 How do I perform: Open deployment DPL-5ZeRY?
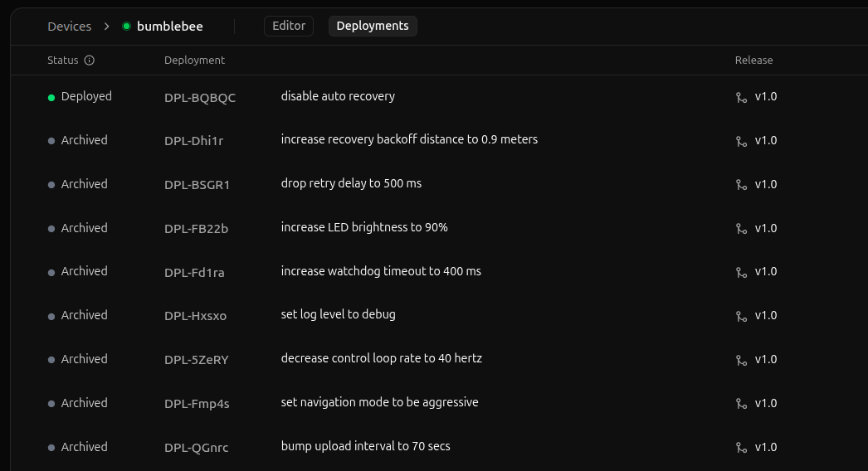click(x=196, y=360)
